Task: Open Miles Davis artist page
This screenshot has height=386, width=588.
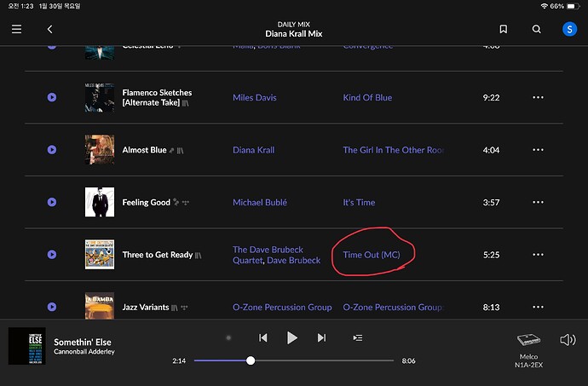Action: coord(255,97)
